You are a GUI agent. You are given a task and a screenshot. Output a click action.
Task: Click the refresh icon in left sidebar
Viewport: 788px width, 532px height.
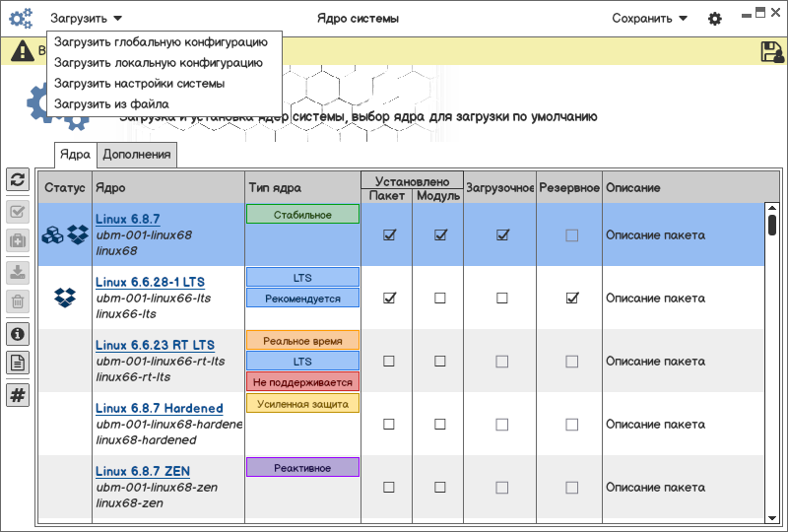point(18,179)
